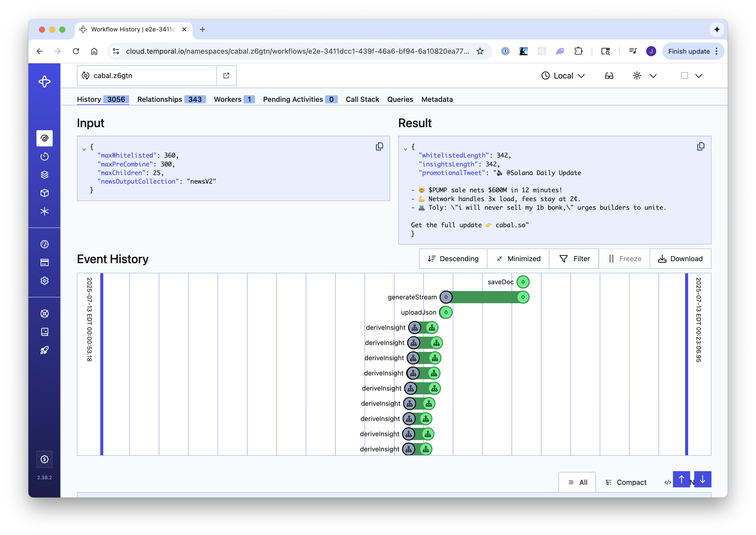756x535 pixels.
Task: Open the Local timezone dropdown
Action: click(x=563, y=76)
